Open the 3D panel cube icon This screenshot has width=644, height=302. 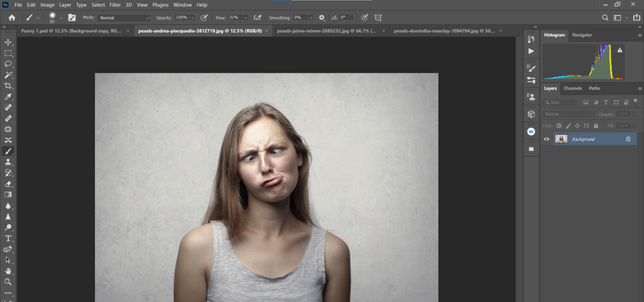531,114
